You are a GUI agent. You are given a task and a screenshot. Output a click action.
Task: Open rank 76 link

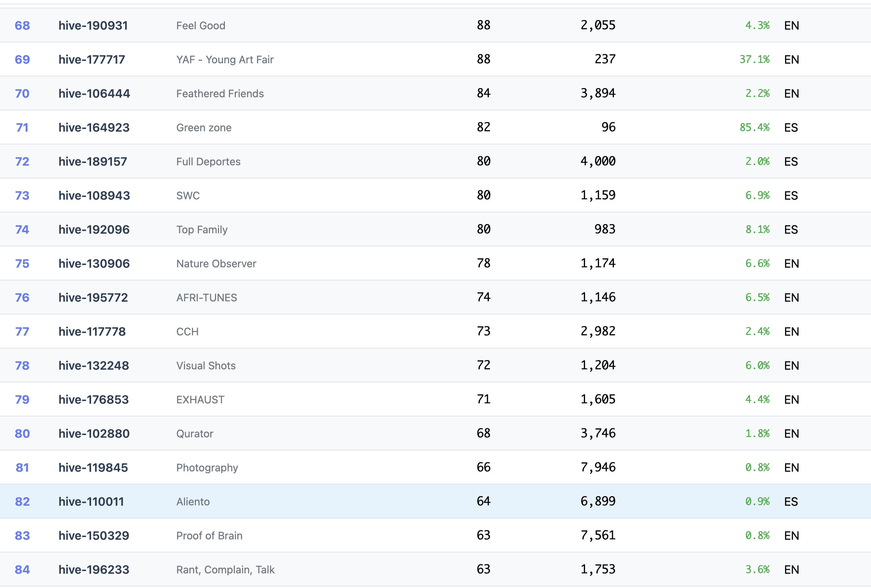point(22,298)
